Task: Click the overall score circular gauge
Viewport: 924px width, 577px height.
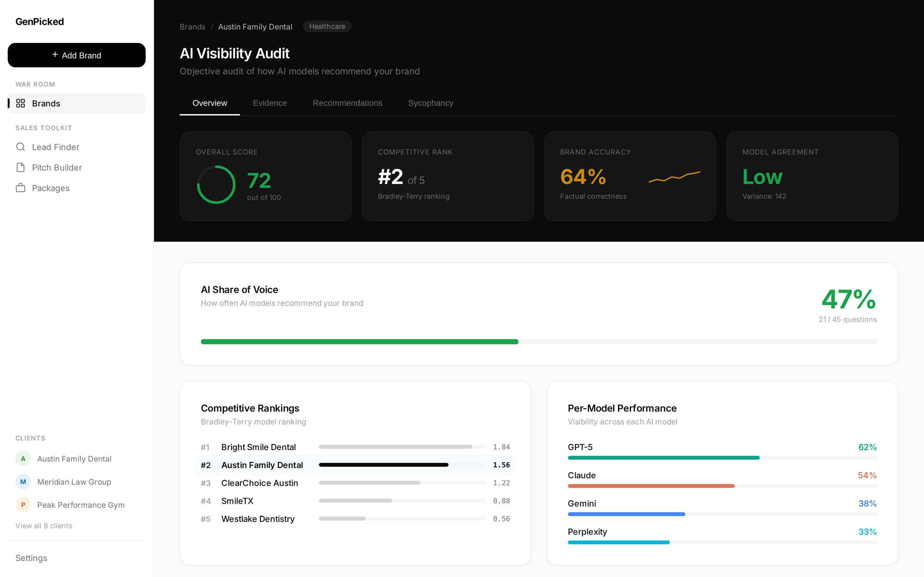Action: [x=216, y=185]
